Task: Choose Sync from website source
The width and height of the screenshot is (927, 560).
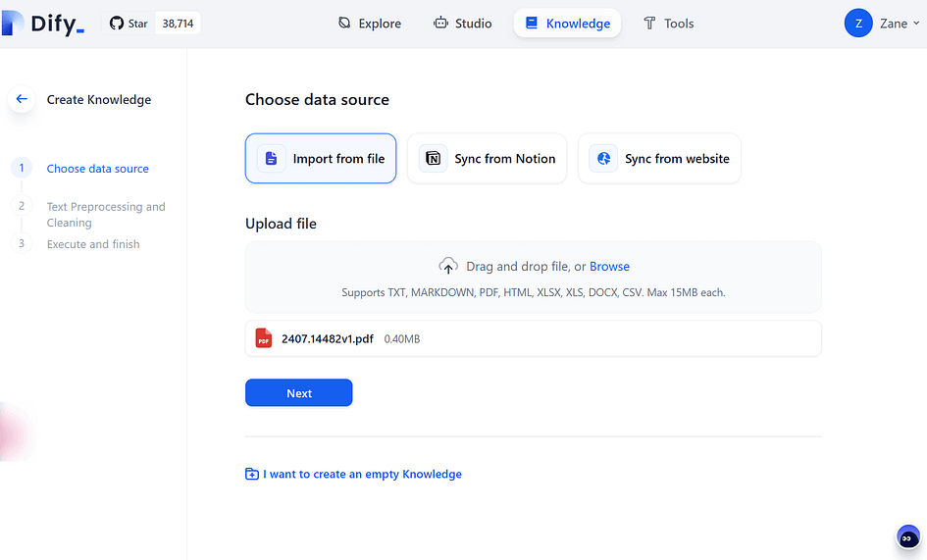Action: [x=659, y=158]
